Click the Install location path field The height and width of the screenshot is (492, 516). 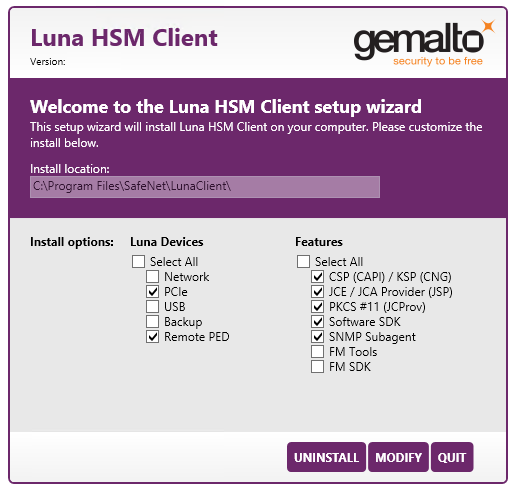point(205,187)
